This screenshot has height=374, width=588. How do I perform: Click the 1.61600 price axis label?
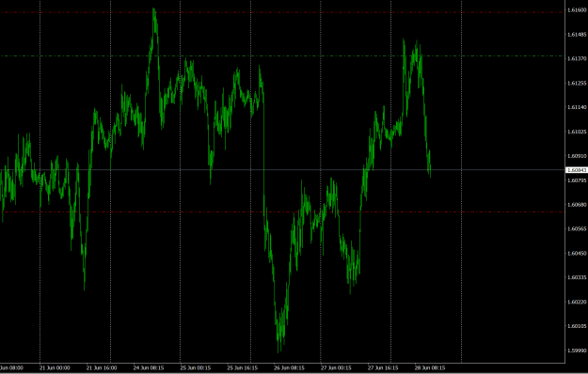(x=577, y=10)
